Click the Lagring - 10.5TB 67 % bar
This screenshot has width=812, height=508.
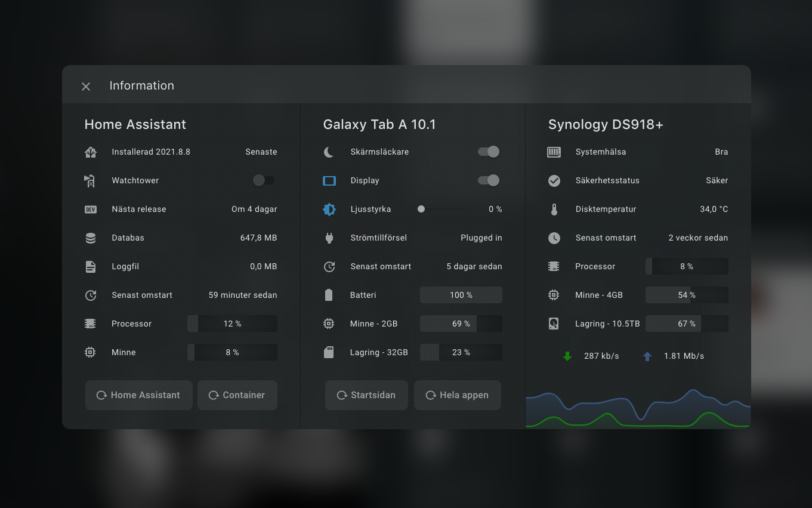click(687, 324)
